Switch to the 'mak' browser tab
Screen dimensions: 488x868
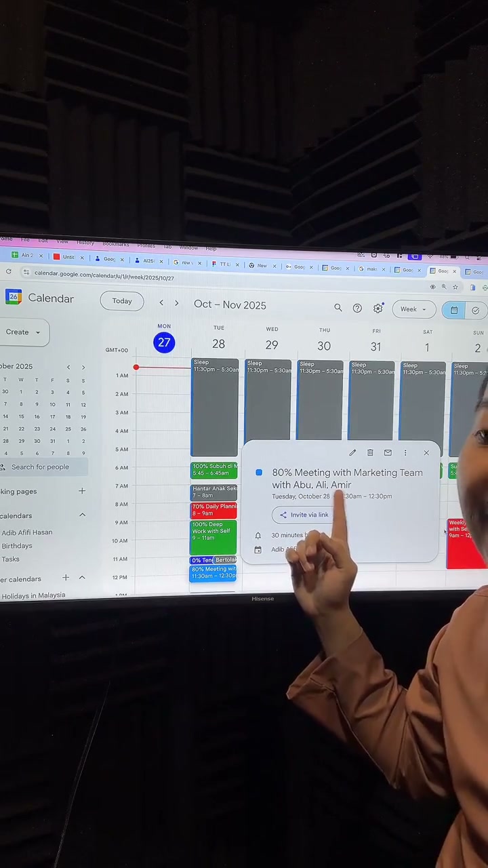pos(372,269)
